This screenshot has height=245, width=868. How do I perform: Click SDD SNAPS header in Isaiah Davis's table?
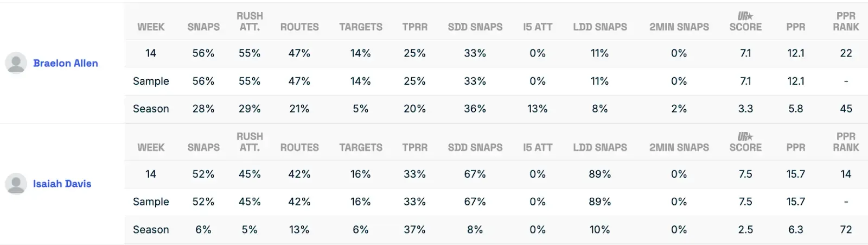pyautogui.click(x=475, y=147)
